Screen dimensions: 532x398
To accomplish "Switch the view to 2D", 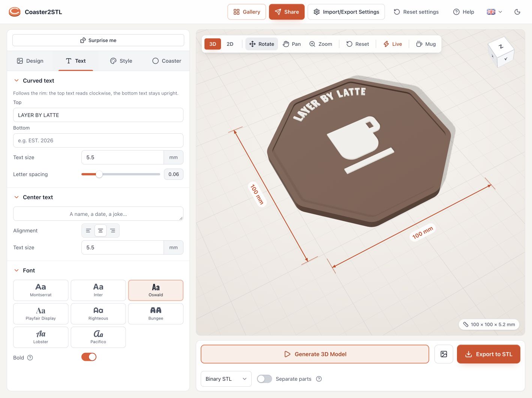I will click(230, 44).
